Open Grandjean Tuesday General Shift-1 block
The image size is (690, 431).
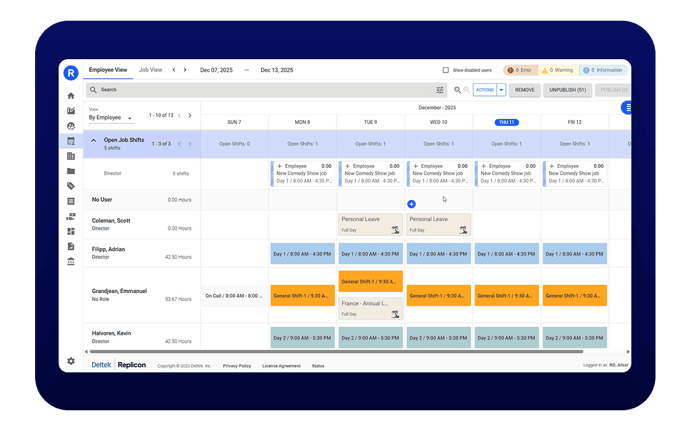click(371, 281)
